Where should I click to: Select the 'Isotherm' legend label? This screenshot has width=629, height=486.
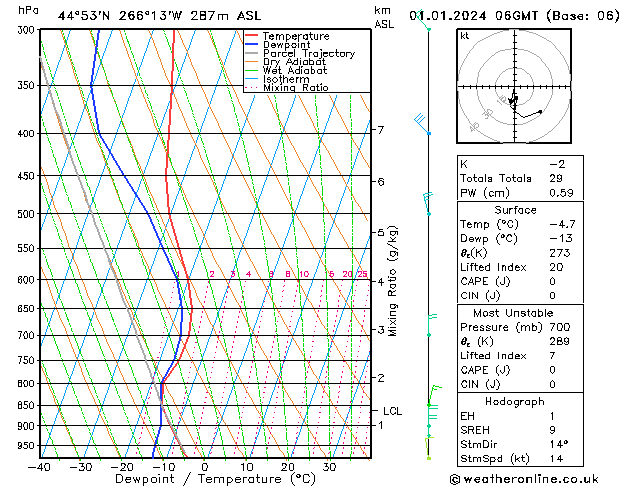(286, 79)
